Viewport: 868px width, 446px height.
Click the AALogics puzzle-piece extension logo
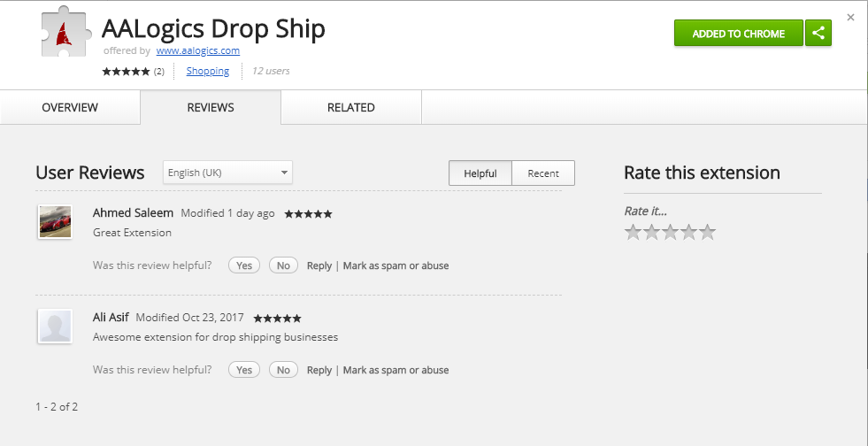[65, 33]
